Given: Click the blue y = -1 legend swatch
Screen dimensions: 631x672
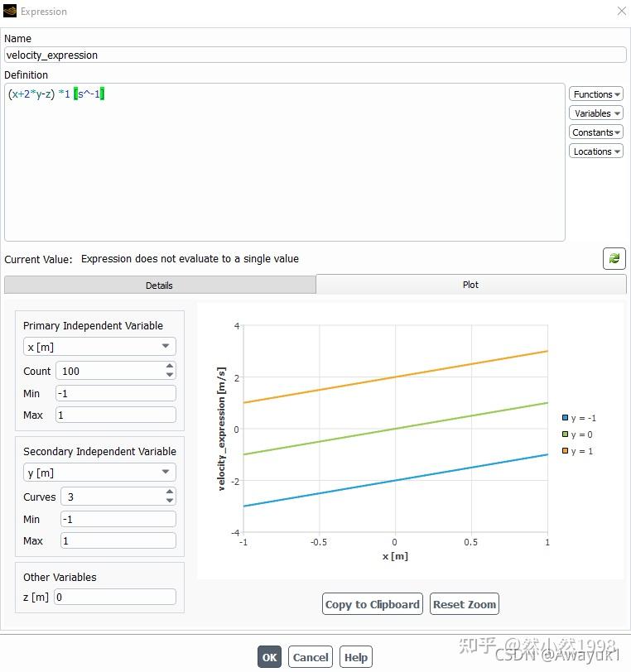Looking at the screenshot, I should click(565, 417).
